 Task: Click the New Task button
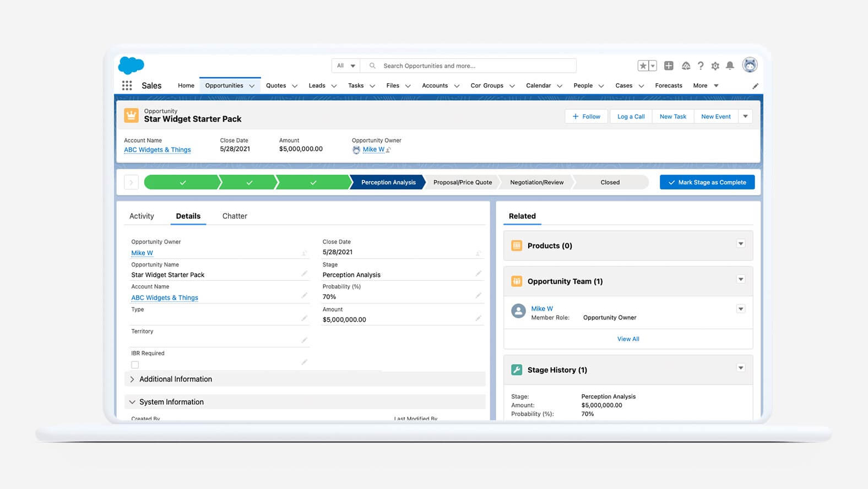(x=673, y=116)
